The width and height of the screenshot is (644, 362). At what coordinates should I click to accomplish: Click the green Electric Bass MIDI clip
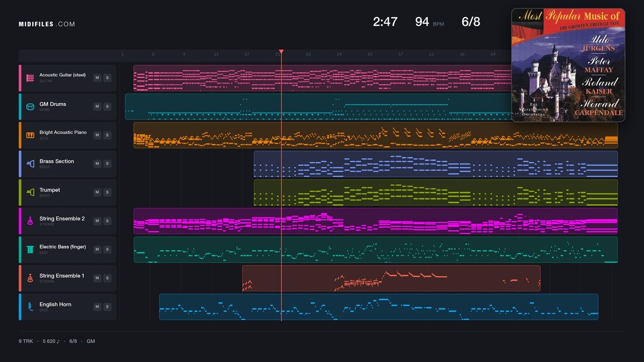(x=375, y=250)
